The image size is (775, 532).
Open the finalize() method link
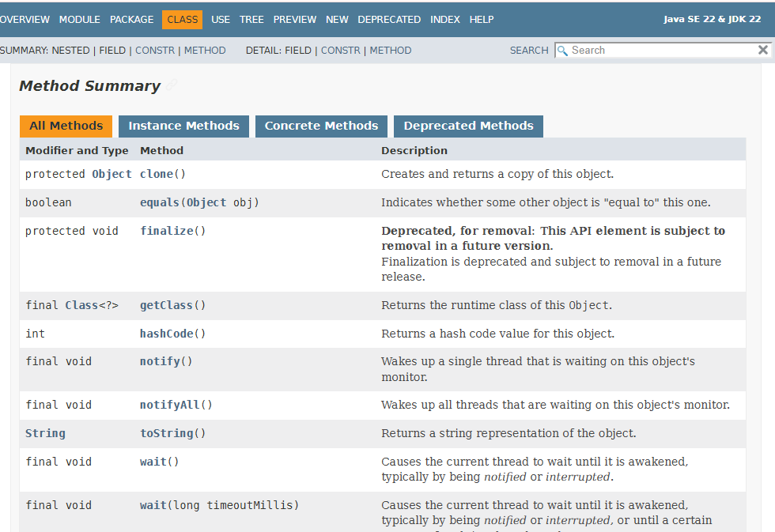pyautogui.click(x=166, y=231)
